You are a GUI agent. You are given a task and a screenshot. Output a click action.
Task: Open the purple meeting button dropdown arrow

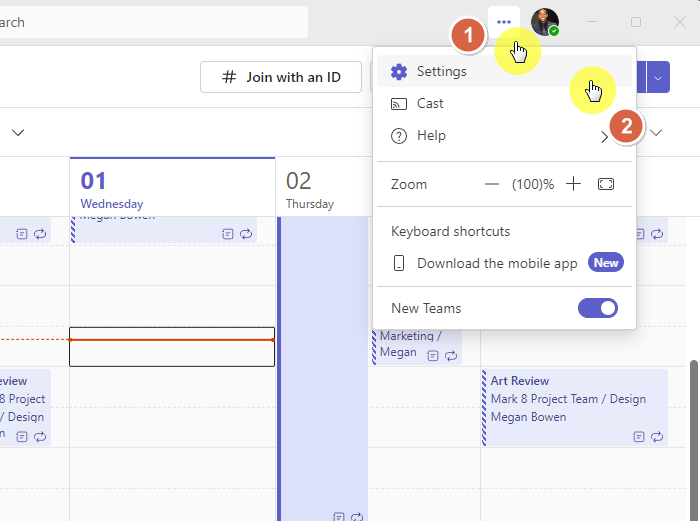(x=658, y=77)
